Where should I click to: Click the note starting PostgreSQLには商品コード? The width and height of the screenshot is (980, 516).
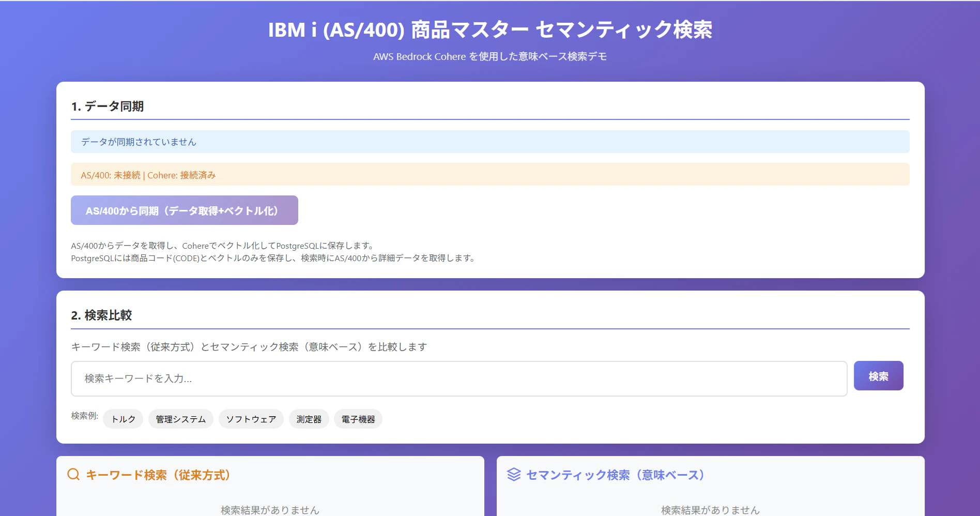click(x=273, y=258)
